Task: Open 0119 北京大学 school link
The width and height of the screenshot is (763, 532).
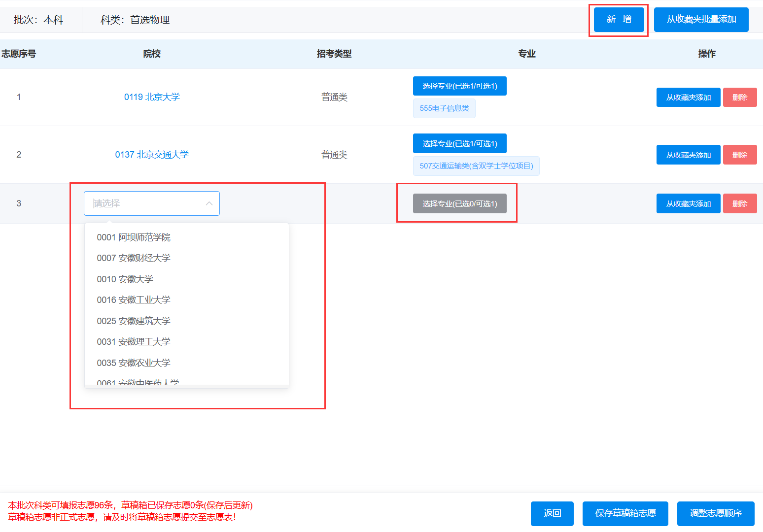Action: [x=152, y=97]
